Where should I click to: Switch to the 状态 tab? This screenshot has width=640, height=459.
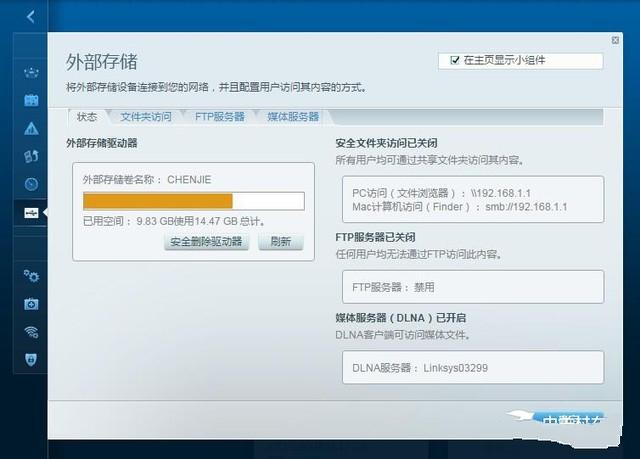[x=87, y=117]
